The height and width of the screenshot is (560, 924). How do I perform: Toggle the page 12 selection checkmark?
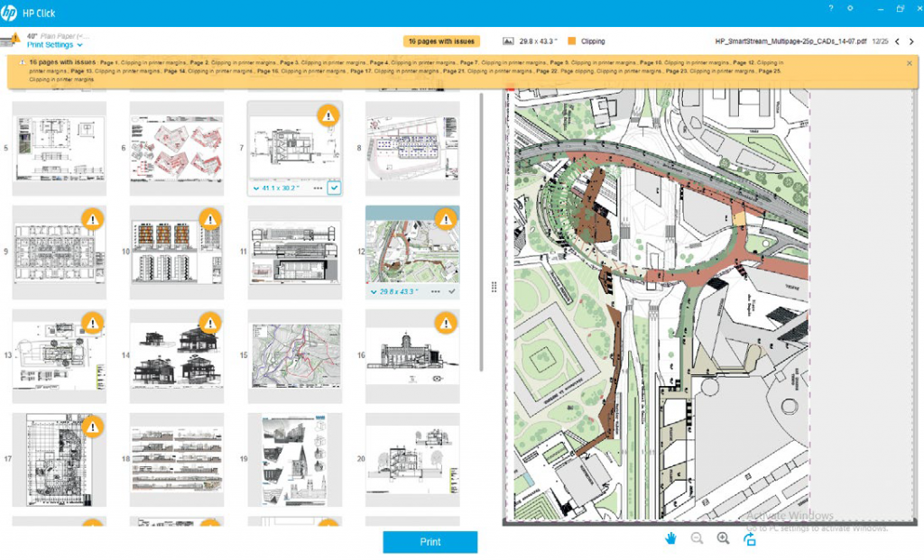pos(452,292)
